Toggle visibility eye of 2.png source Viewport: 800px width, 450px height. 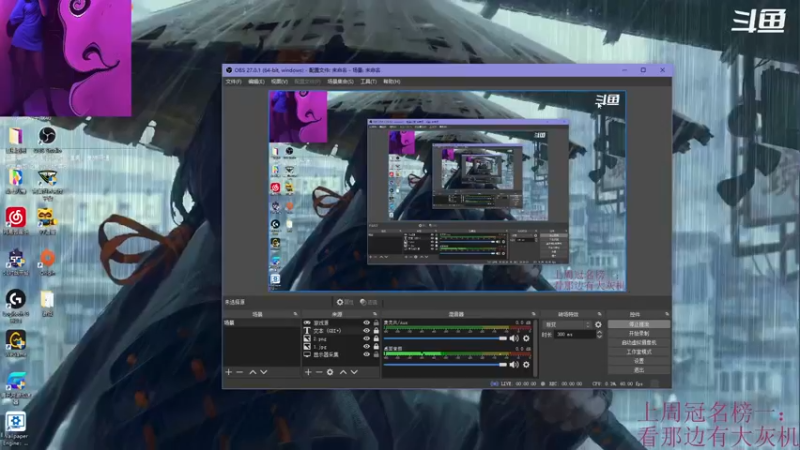(366, 338)
